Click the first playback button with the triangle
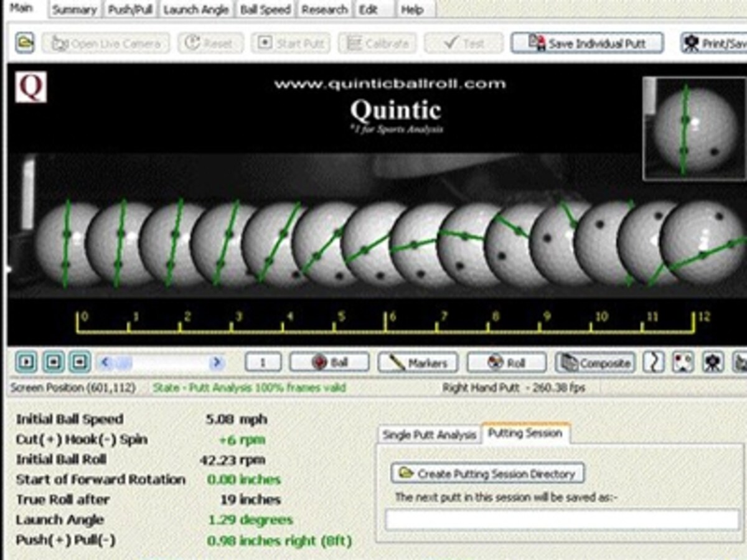This screenshot has width=747, height=560. tap(26, 362)
